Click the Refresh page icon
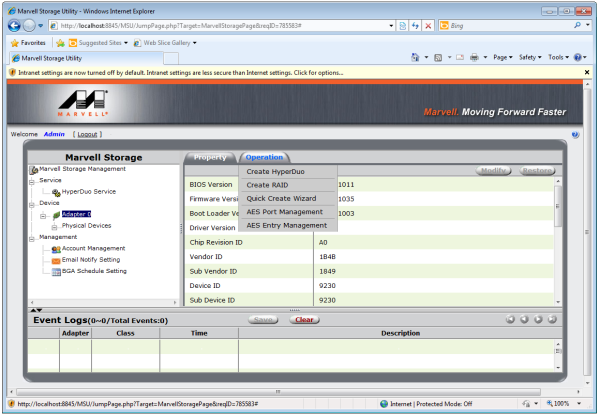 pos(415,26)
